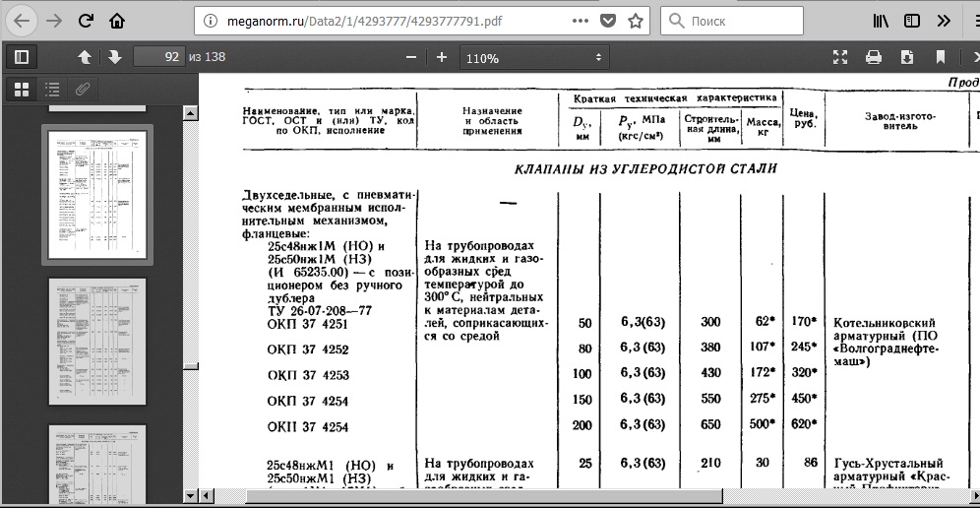Switch to presentation mode
The width and height of the screenshot is (980, 508).
[840, 57]
